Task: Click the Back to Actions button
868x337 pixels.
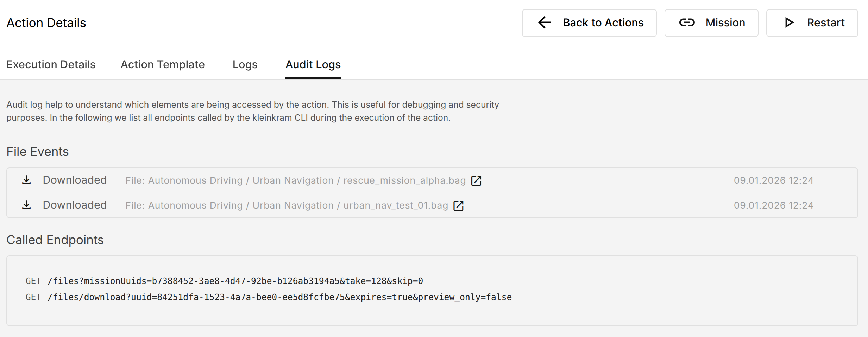Action: point(589,23)
